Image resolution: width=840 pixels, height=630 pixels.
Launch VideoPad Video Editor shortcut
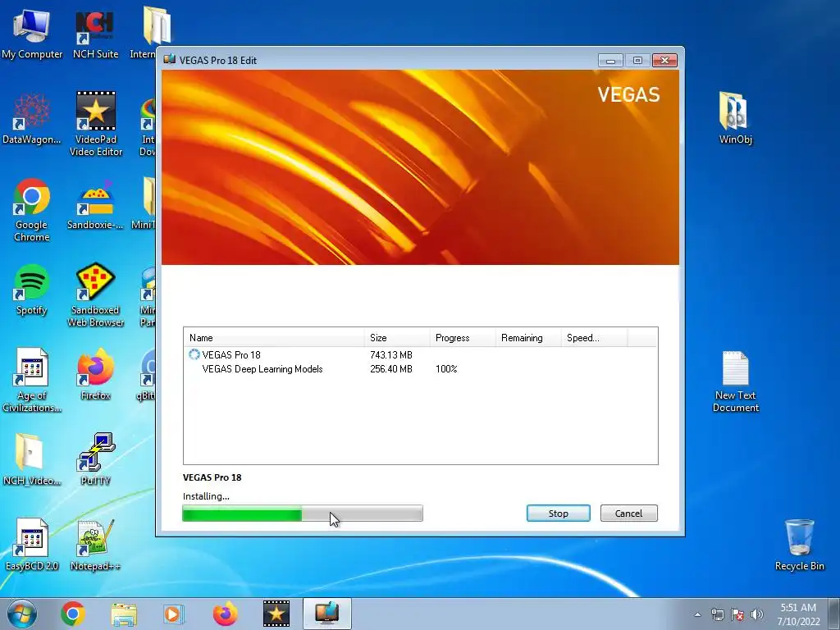96,125
